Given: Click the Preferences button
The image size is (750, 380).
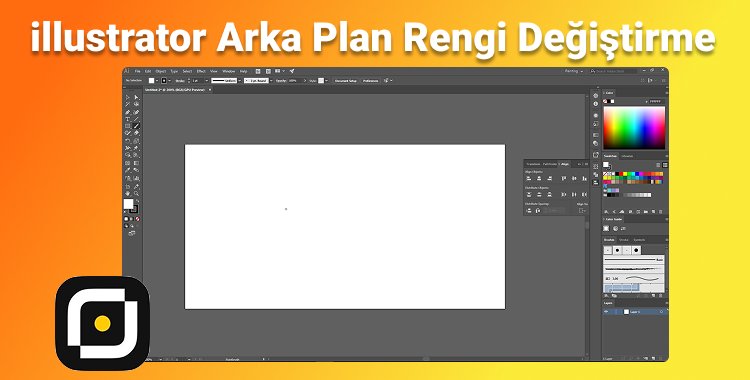Looking at the screenshot, I should click(371, 80).
